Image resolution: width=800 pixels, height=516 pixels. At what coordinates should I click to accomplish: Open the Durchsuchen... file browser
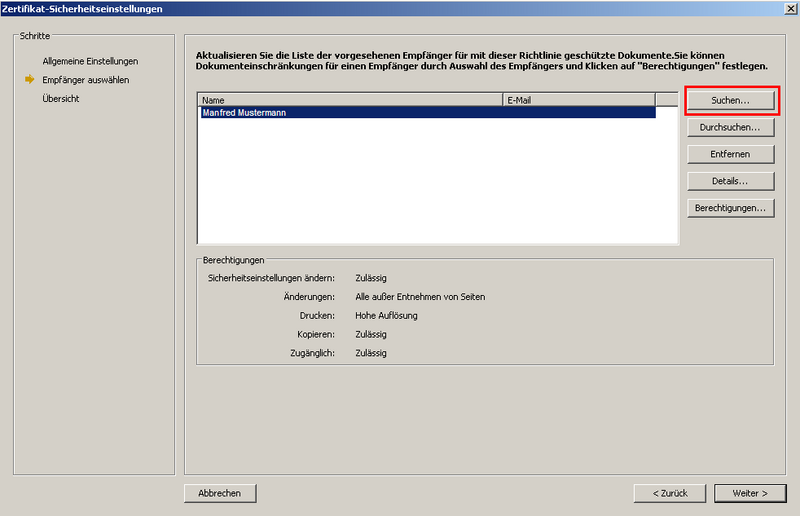click(x=730, y=128)
